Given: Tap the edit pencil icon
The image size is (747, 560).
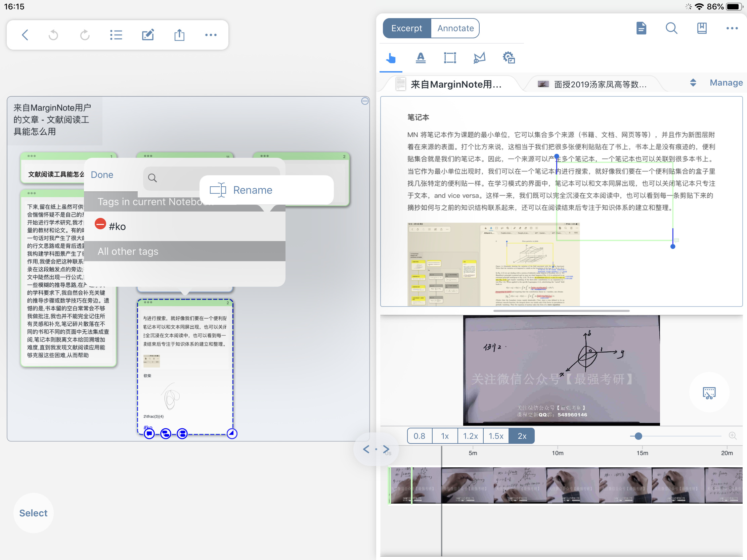Looking at the screenshot, I should coord(147,35).
